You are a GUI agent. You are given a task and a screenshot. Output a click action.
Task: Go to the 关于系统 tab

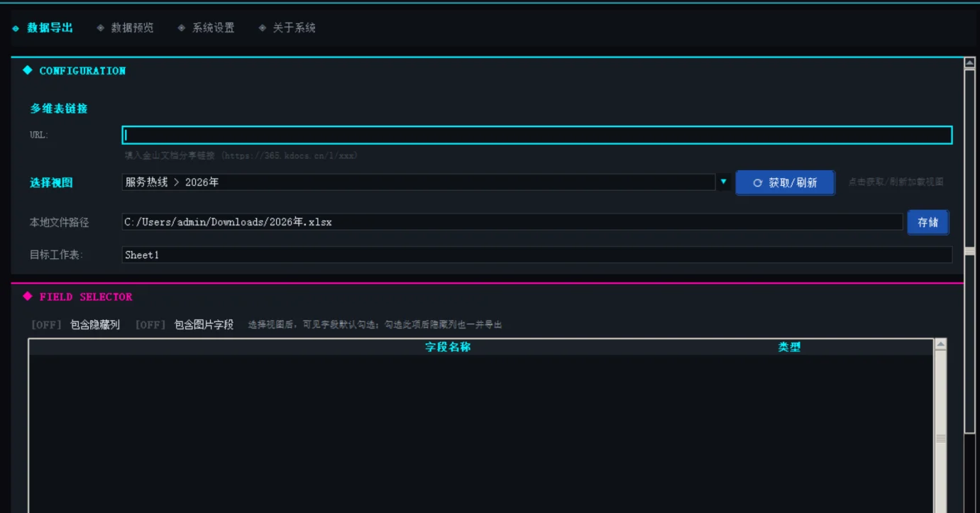287,28
